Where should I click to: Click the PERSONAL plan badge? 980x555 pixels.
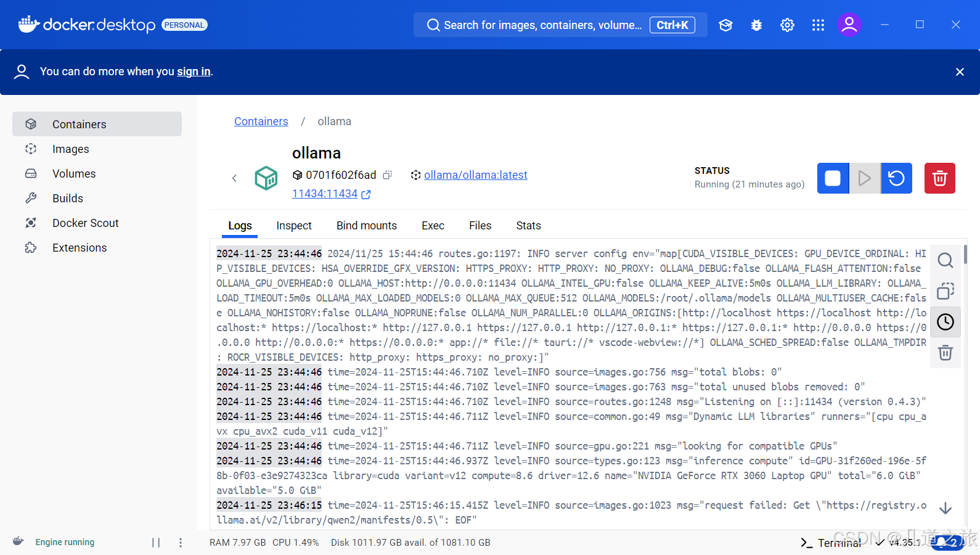tap(184, 25)
